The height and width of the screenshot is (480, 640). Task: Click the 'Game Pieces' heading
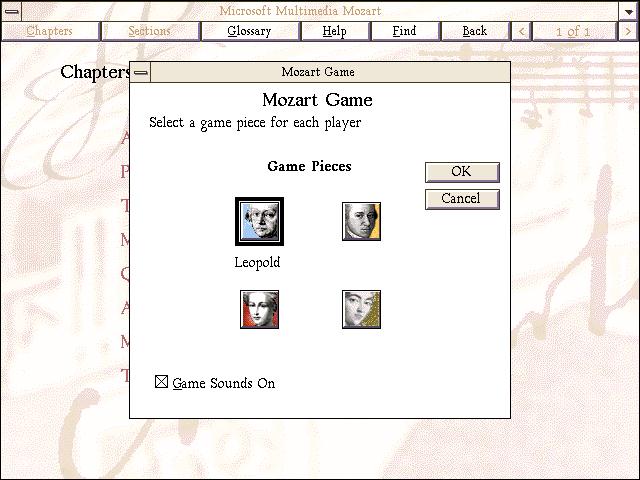coord(309,166)
